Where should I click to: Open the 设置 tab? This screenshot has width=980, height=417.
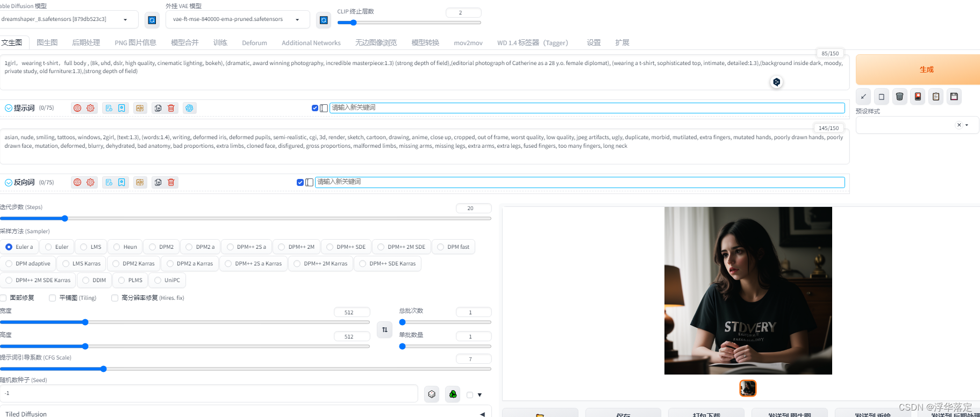point(593,42)
